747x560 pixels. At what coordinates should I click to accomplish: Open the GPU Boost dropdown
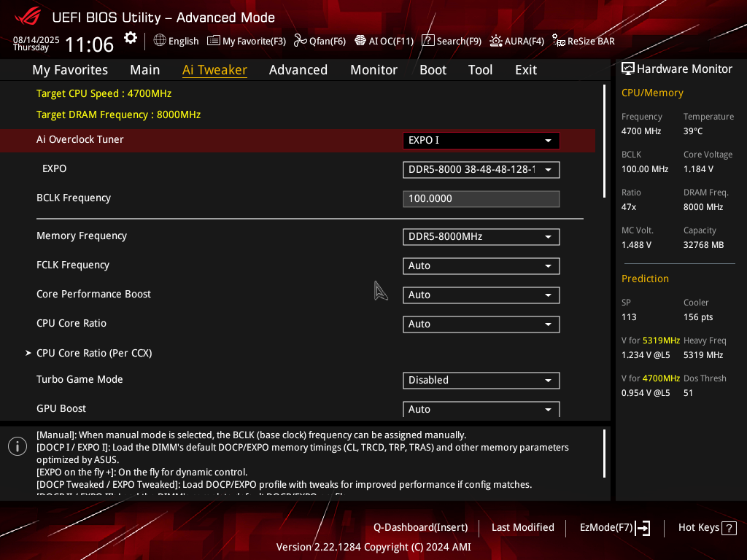point(481,409)
